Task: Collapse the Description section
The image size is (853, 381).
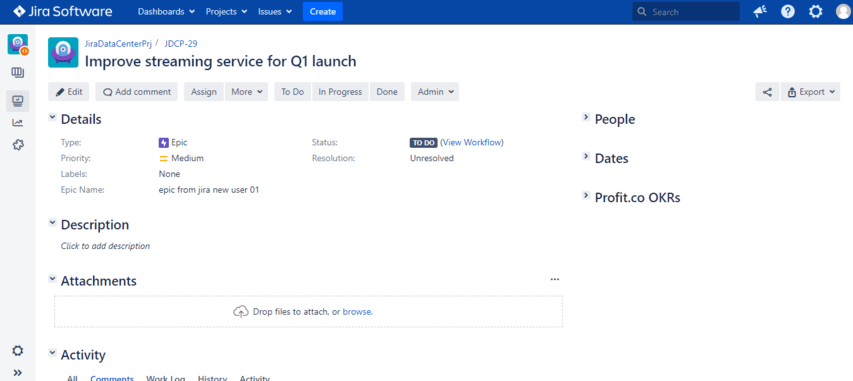Action: point(52,223)
